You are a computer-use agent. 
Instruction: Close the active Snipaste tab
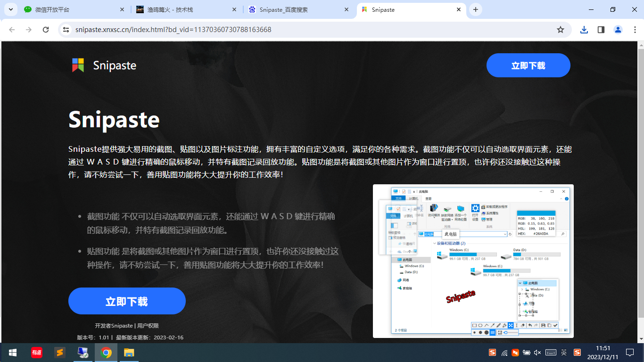(x=459, y=9)
